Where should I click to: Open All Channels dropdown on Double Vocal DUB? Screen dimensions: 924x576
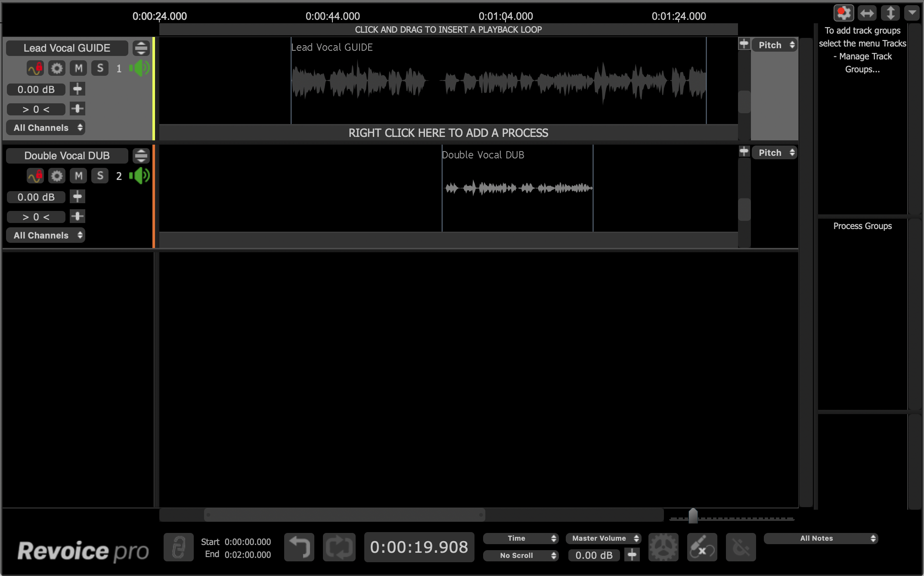pyautogui.click(x=46, y=235)
